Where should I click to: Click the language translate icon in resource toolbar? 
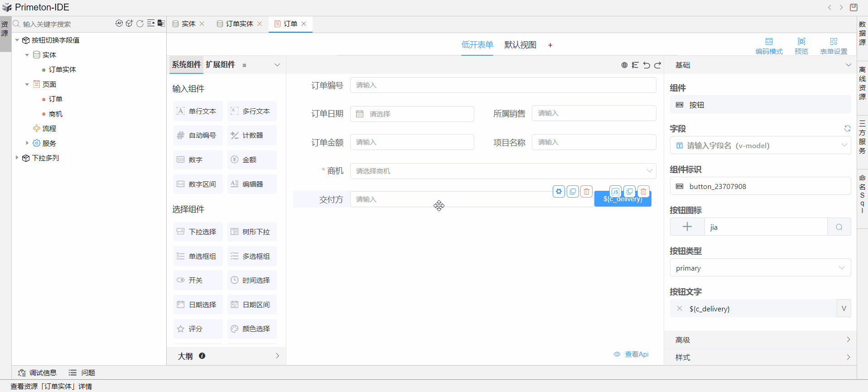click(161, 24)
